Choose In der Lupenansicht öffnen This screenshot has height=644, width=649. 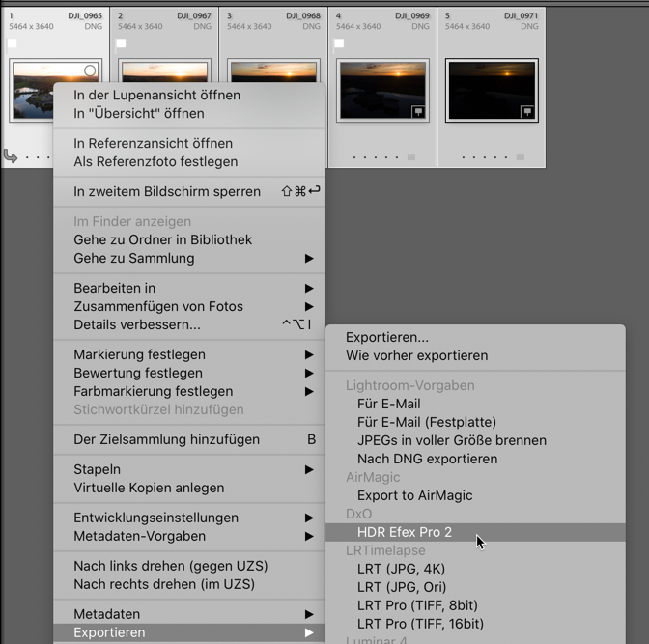click(x=189, y=96)
